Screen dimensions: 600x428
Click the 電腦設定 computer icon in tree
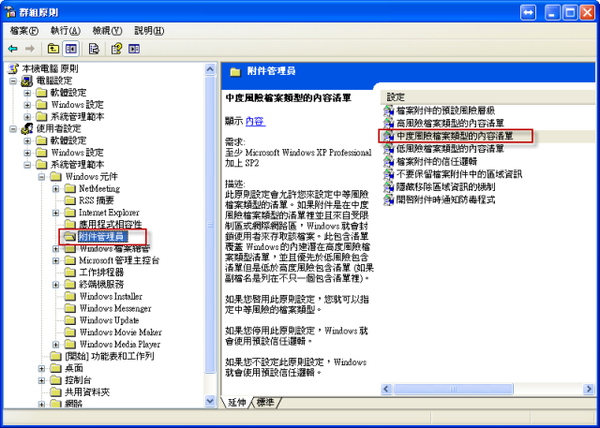pos(27,81)
